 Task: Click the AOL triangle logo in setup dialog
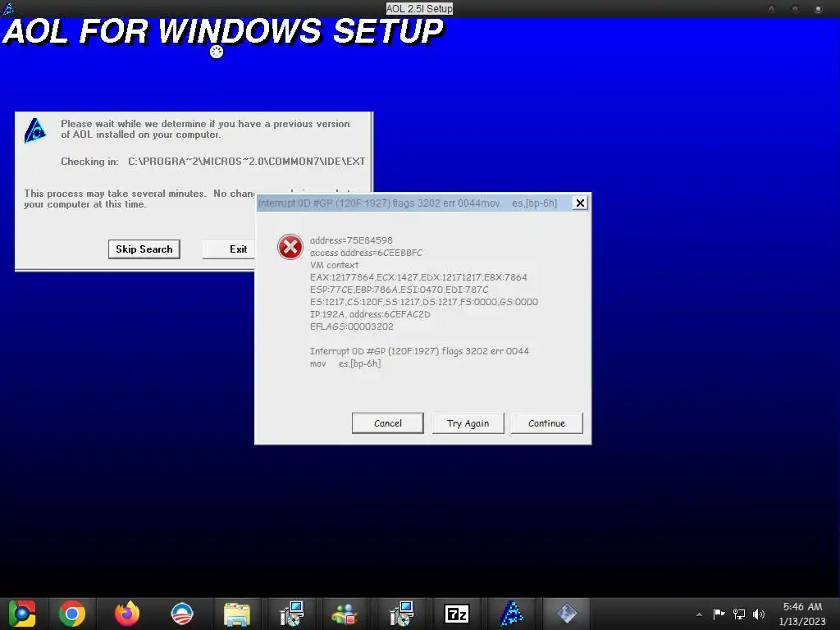tap(35, 130)
